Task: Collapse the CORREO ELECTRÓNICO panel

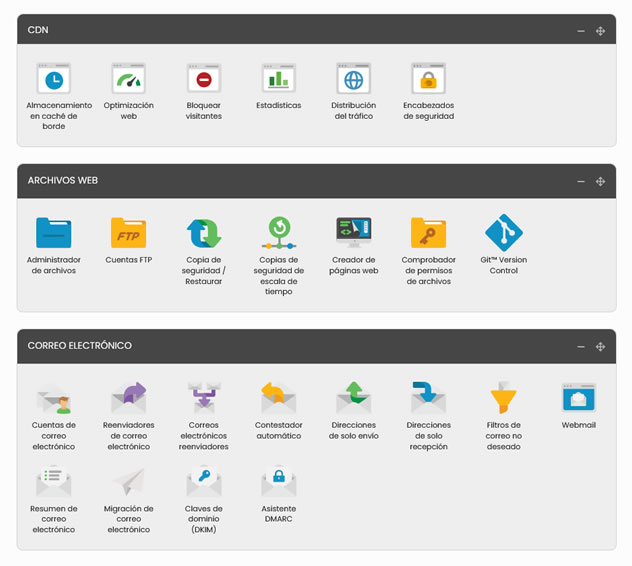Action: pos(581,347)
